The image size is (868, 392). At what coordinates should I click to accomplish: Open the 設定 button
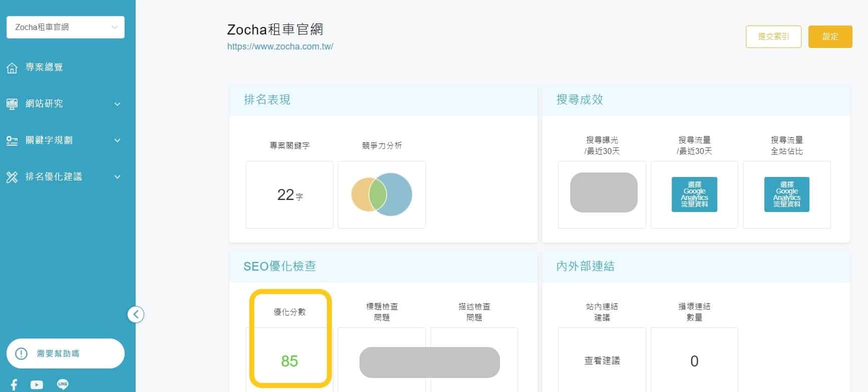coord(830,36)
